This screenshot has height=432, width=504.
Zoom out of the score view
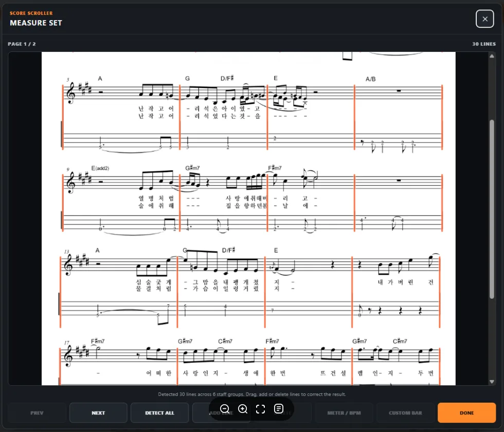click(x=225, y=409)
